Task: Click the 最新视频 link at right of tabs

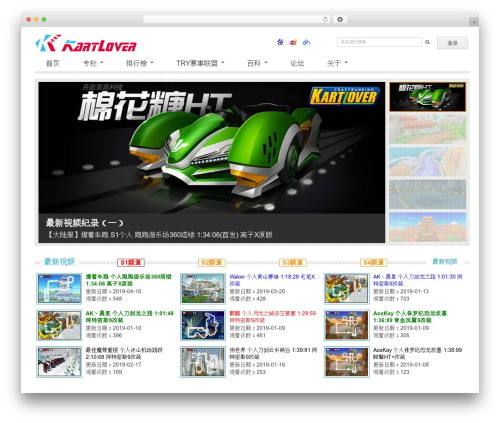Action: click(445, 261)
